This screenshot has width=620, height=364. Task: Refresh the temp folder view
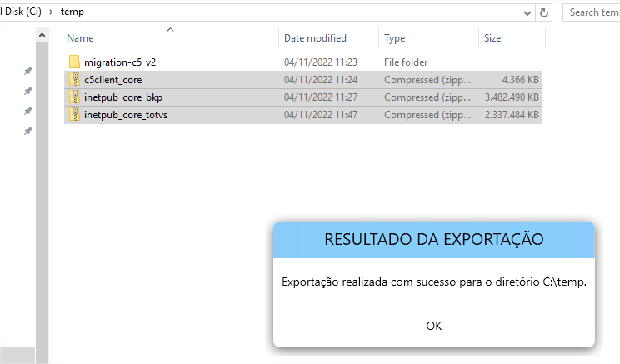(544, 13)
